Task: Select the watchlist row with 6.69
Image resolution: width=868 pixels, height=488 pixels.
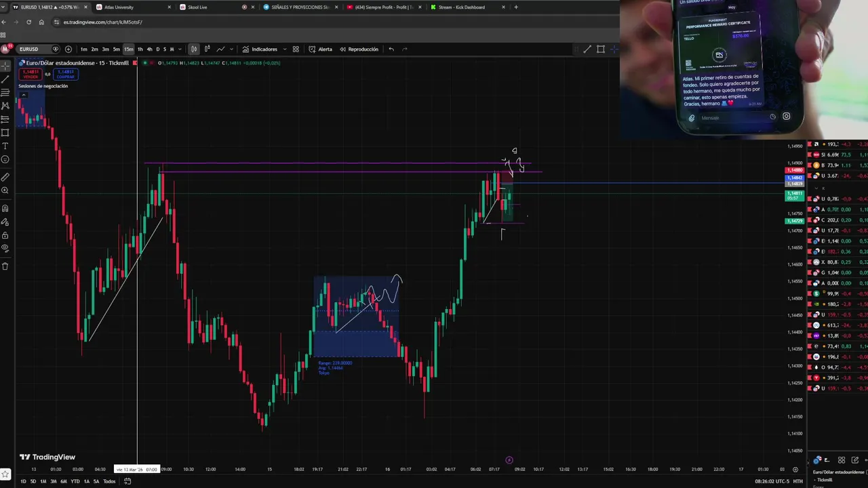Action: (x=837, y=155)
